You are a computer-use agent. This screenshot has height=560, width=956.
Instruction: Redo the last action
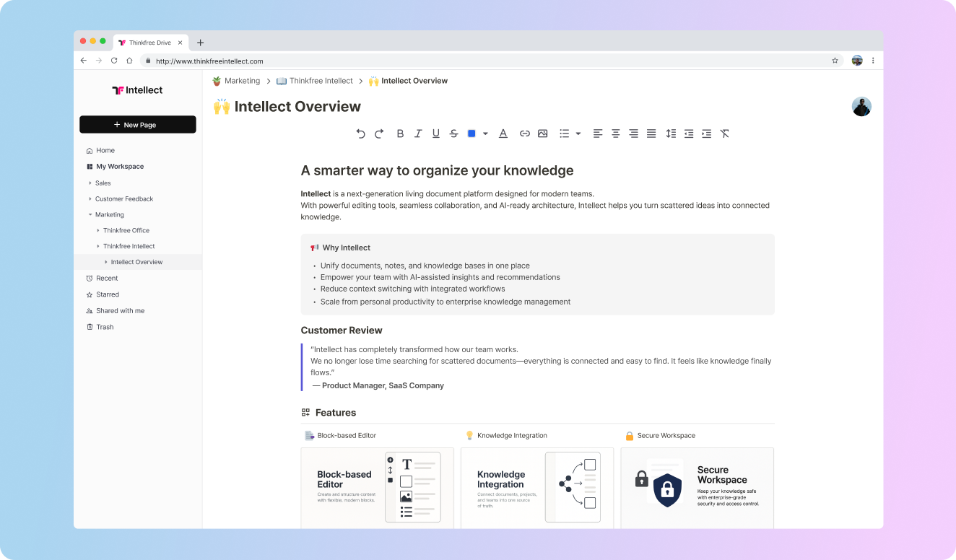pos(379,134)
